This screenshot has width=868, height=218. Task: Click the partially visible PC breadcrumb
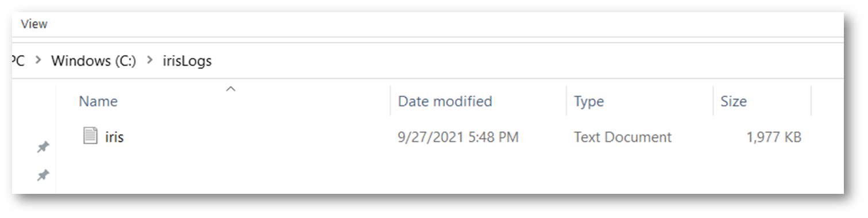[x=18, y=60]
